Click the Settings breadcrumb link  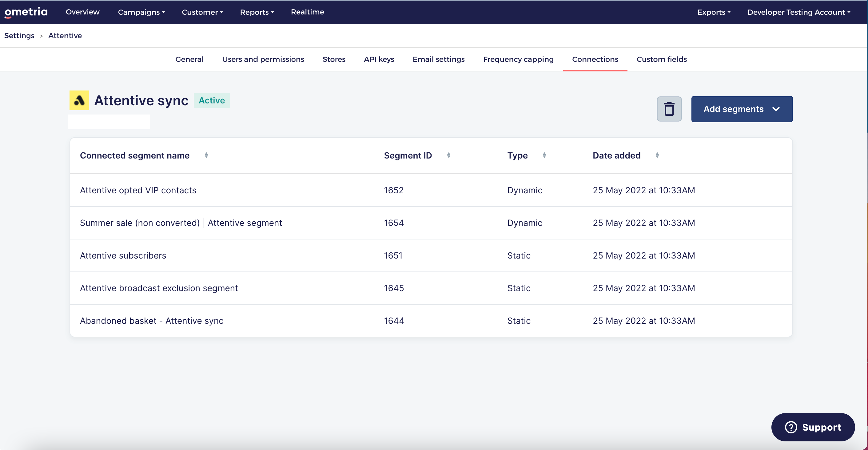[19, 36]
